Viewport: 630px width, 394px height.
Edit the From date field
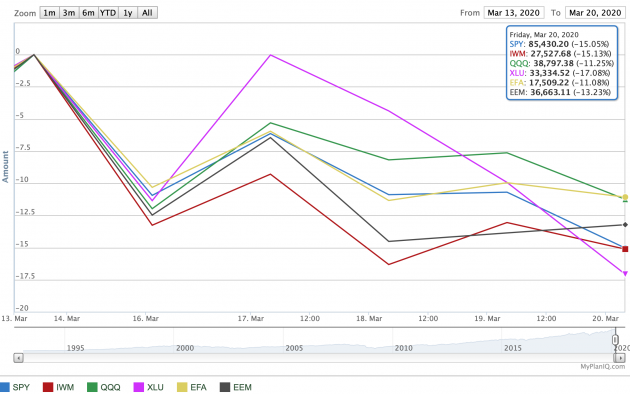coord(514,13)
